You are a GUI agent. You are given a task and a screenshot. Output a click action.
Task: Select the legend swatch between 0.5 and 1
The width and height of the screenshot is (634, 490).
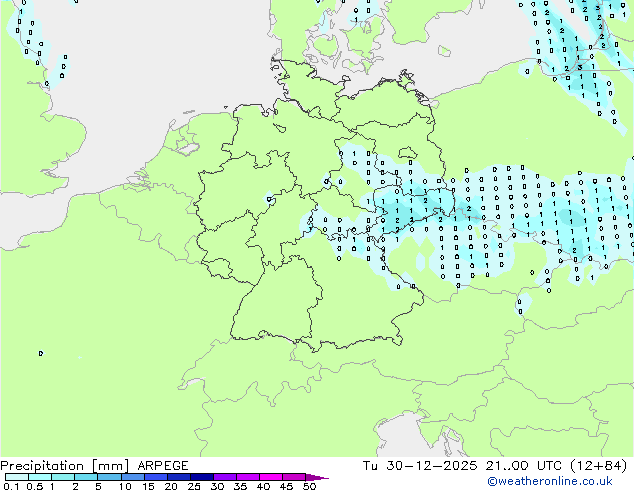[40, 477]
